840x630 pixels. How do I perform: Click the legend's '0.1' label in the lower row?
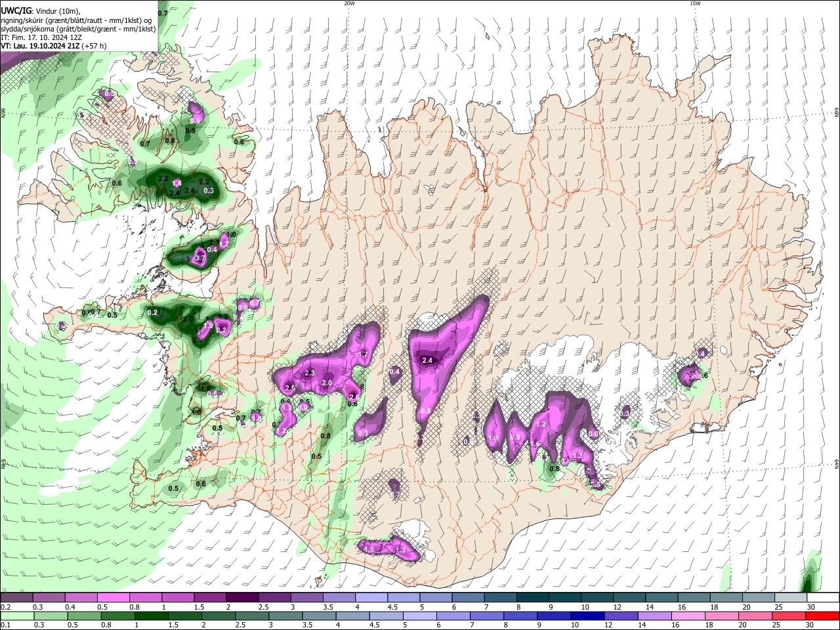[5, 625]
